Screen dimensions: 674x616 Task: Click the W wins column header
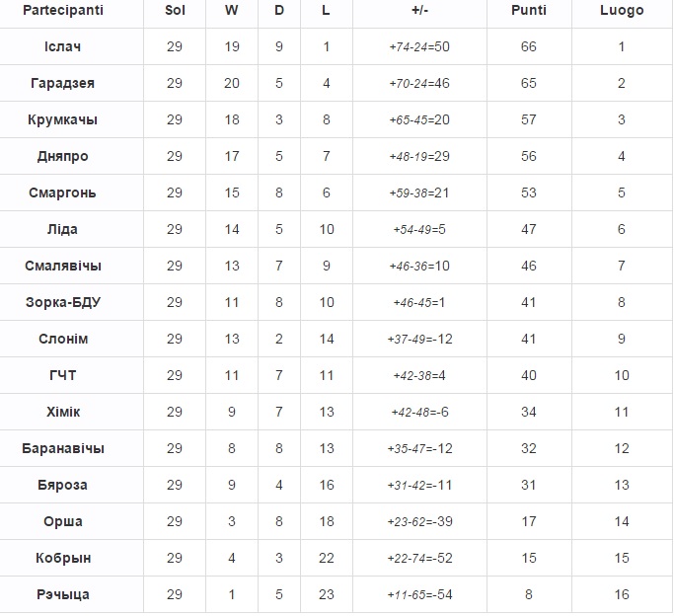tap(232, 11)
